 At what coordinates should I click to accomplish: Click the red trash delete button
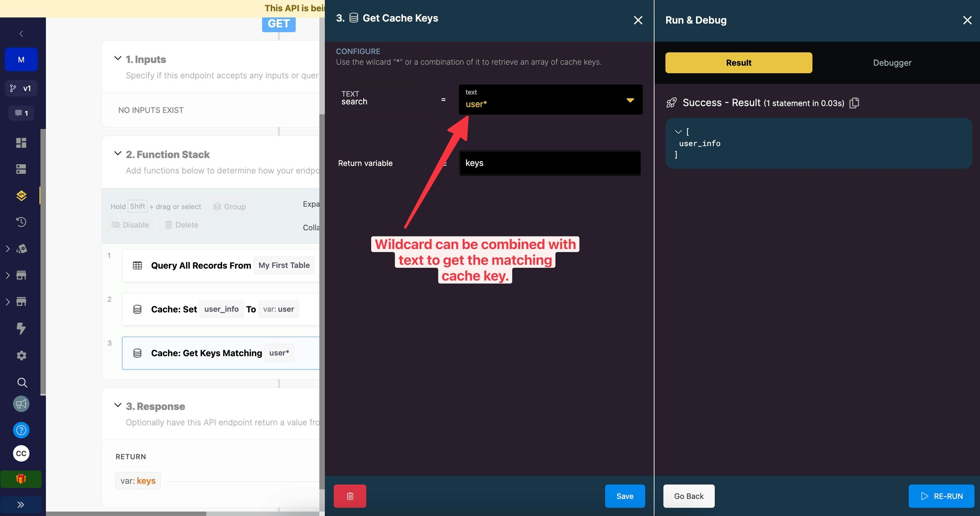pyautogui.click(x=350, y=496)
